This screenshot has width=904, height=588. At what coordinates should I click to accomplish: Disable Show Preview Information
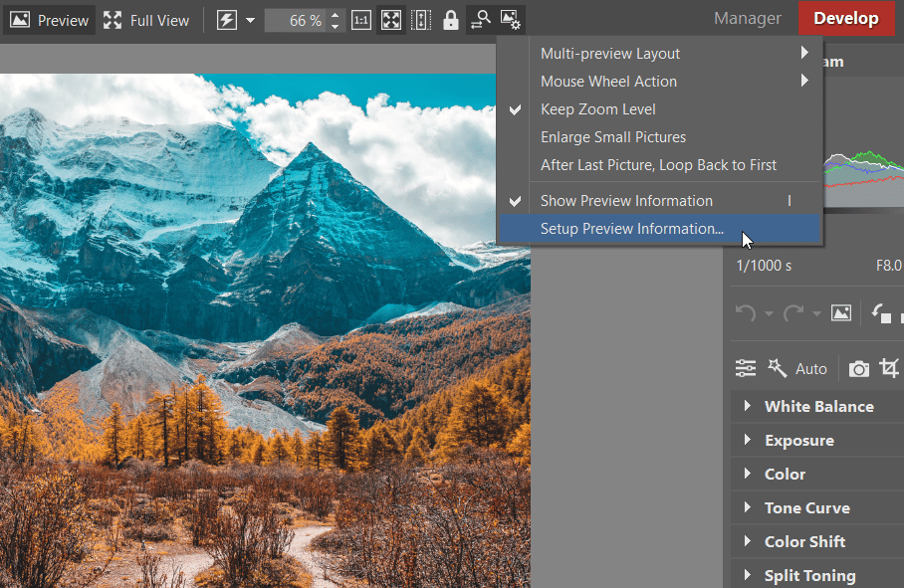click(x=625, y=201)
